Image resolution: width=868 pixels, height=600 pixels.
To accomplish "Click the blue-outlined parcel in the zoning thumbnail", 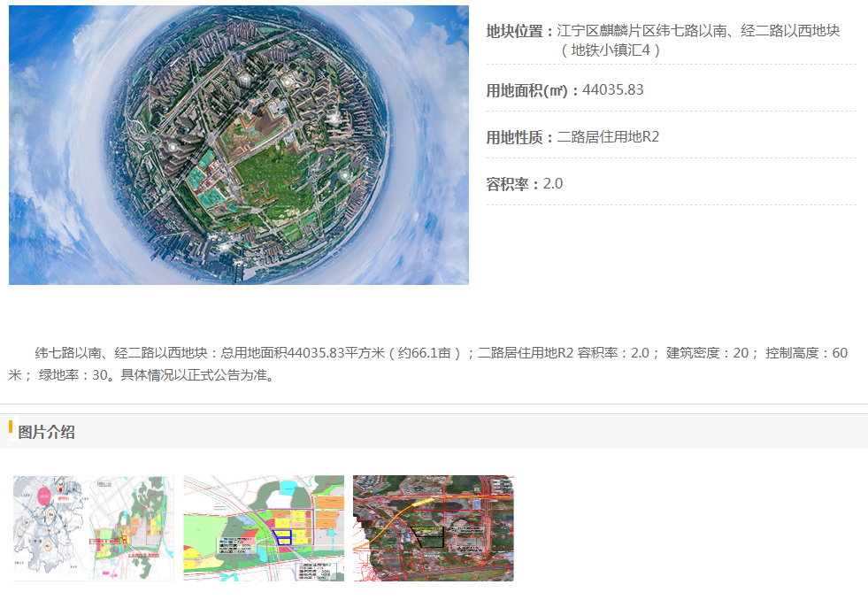I will click(283, 536).
